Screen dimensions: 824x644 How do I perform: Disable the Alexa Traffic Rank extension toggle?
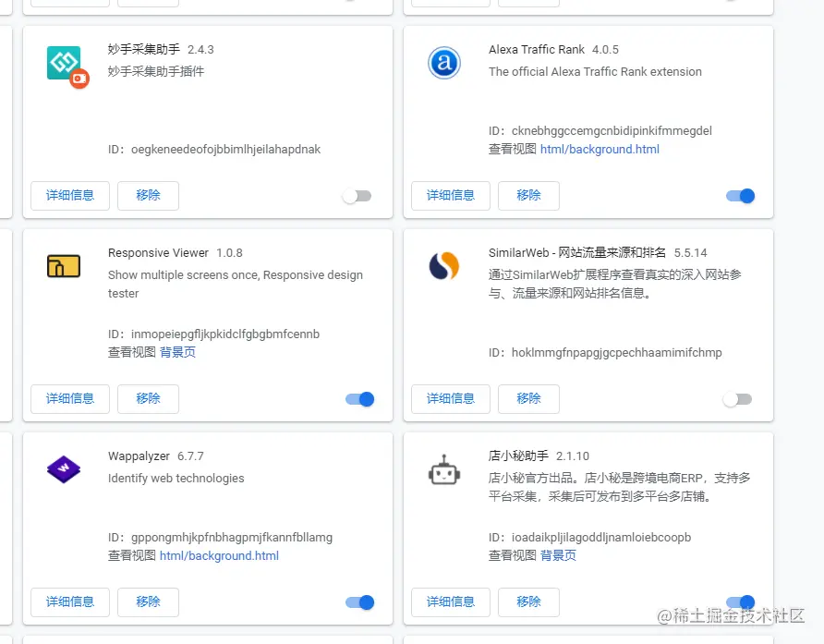pos(740,196)
